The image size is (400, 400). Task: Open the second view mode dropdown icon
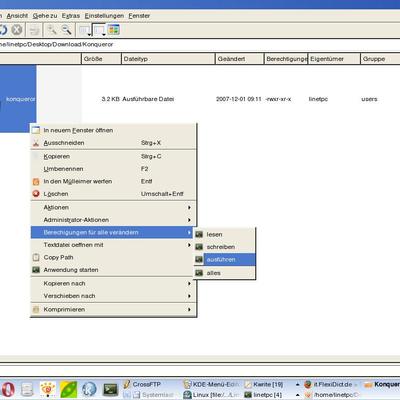[99, 30]
